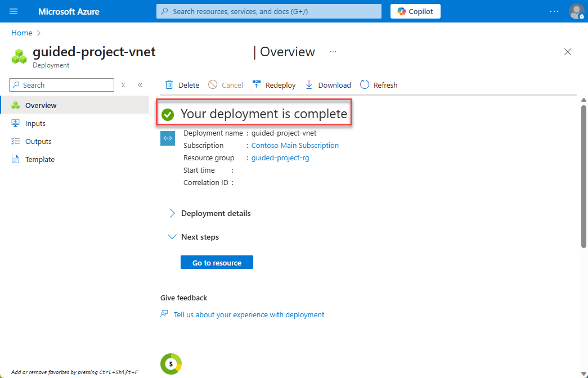
Task: Click the Go to resource button
Action: 217,263
